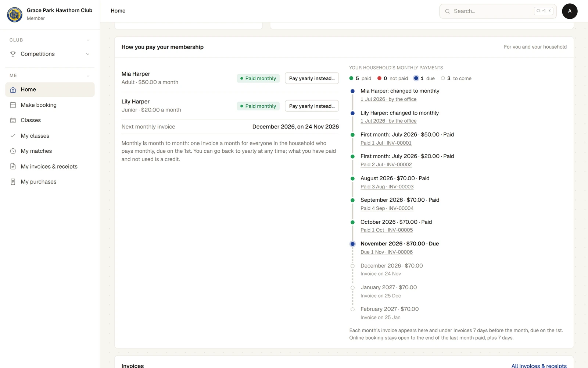This screenshot has height=368, width=588.
Task: Click the Ctrl K shortcut badge
Action: (x=544, y=11)
